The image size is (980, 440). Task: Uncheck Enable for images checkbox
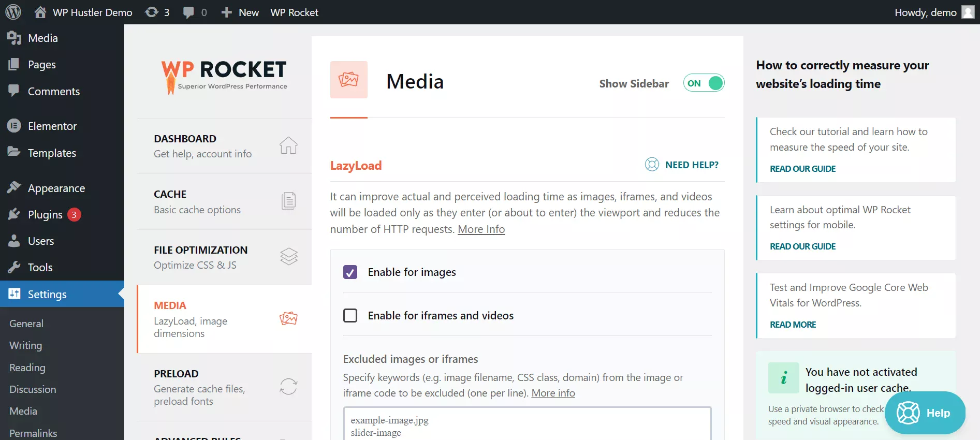tap(350, 272)
